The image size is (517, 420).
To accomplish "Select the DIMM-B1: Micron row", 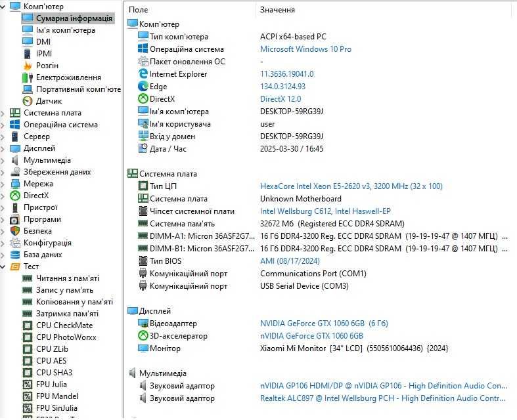I will point(323,249).
